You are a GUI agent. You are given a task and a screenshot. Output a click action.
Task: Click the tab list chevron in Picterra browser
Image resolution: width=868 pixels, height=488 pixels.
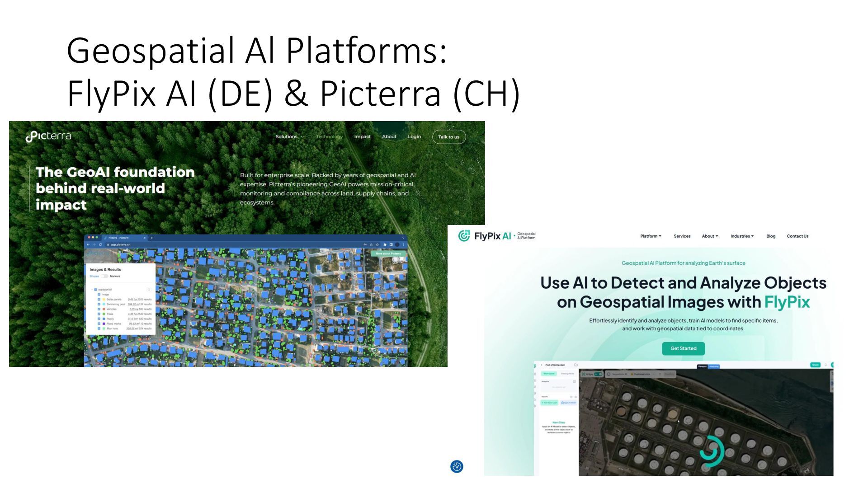[403, 238]
